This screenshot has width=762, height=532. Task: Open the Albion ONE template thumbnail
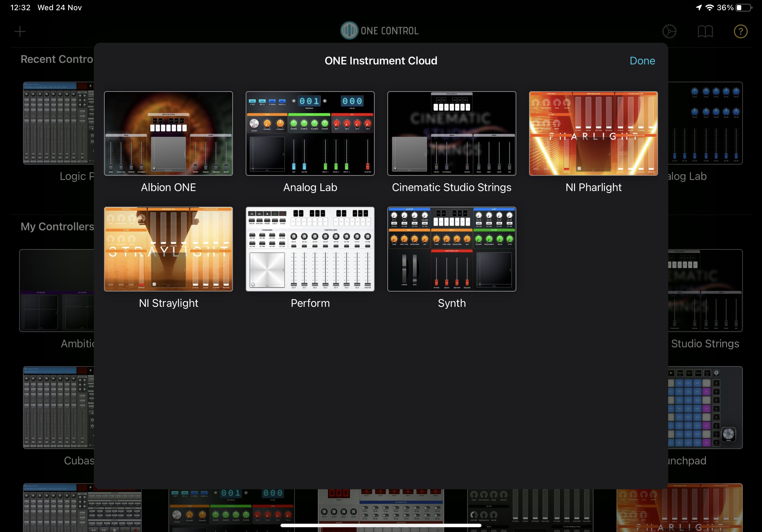[x=168, y=133]
